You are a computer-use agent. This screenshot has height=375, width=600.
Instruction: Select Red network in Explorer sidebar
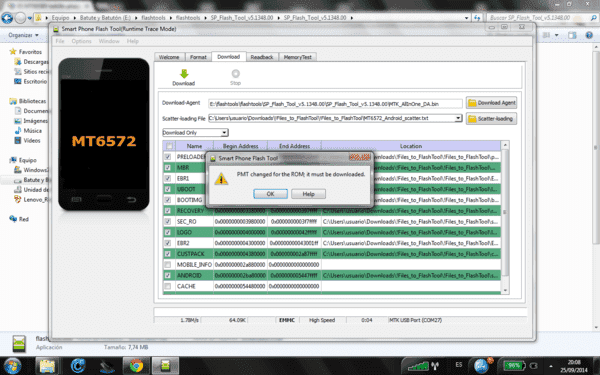coord(19,219)
